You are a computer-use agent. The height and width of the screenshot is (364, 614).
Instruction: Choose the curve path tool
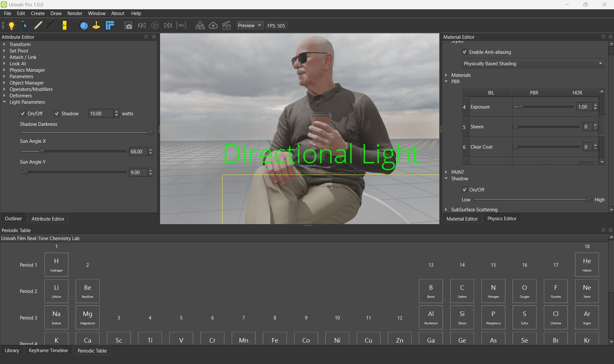pos(51,26)
